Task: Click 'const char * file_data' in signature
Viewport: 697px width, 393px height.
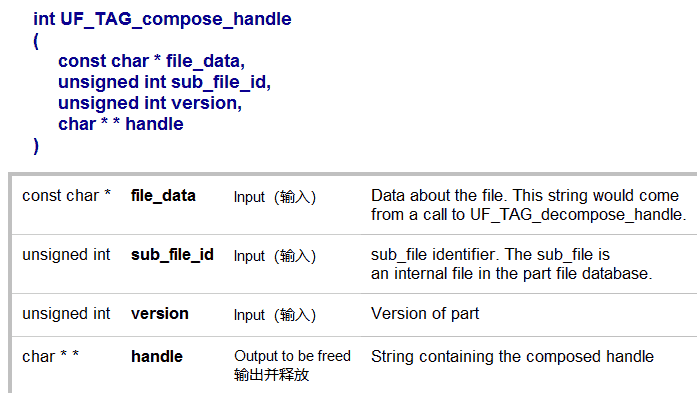Action: tap(152, 61)
